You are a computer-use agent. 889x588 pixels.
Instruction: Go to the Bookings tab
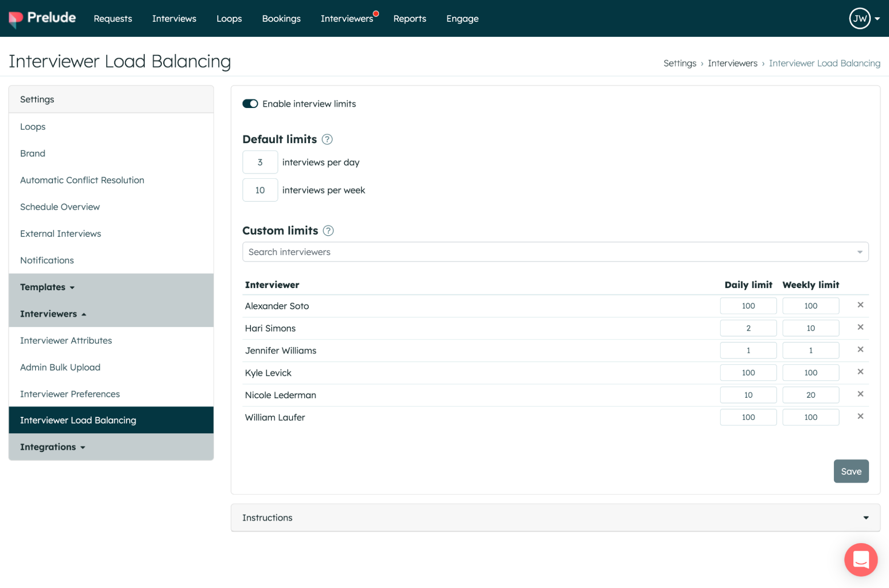pyautogui.click(x=281, y=19)
